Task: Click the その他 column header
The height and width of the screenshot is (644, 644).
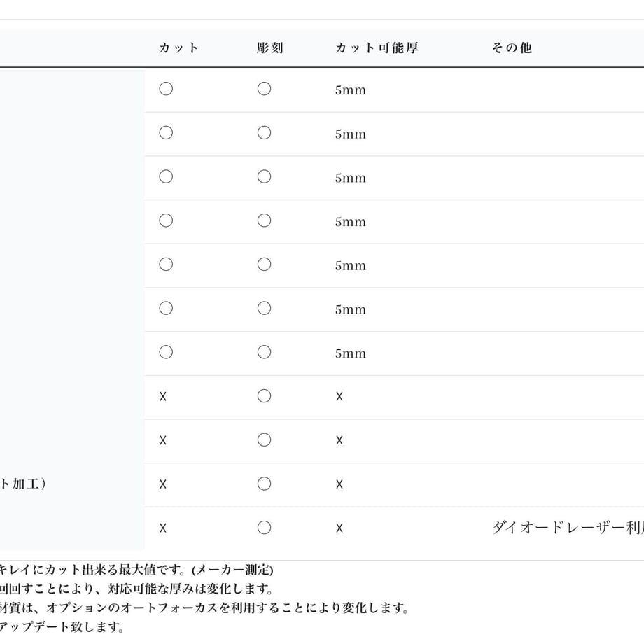Action: [x=512, y=48]
